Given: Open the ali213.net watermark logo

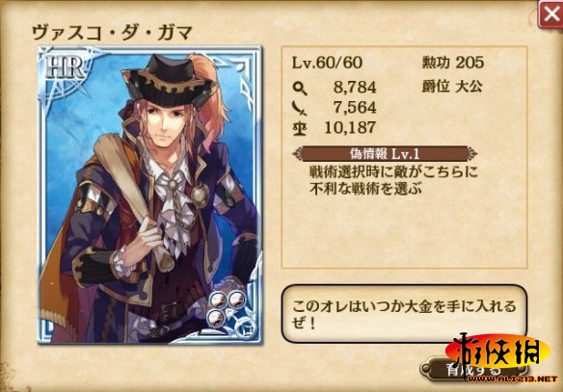Looking at the screenshot, I should 501,358.
